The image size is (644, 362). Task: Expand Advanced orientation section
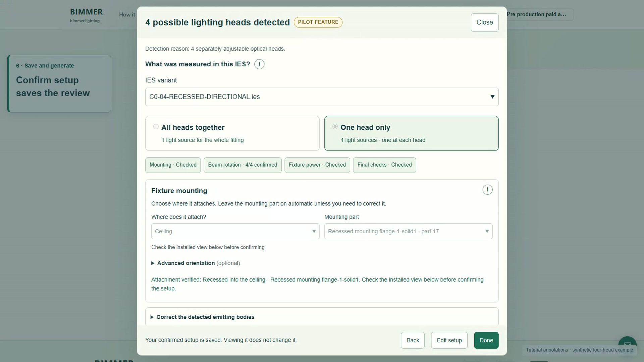coord(196,263)
